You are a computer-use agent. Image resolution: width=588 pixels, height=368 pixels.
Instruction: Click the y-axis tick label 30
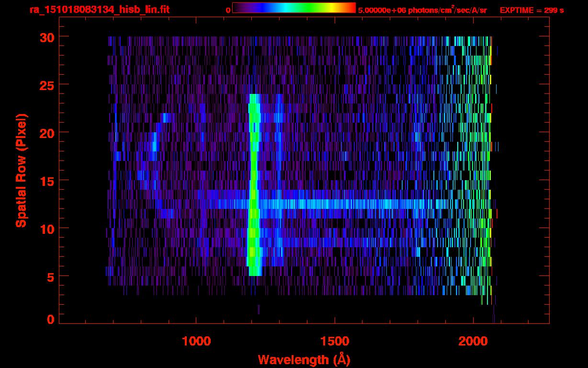pyautogui.click(x=46, y=37)
